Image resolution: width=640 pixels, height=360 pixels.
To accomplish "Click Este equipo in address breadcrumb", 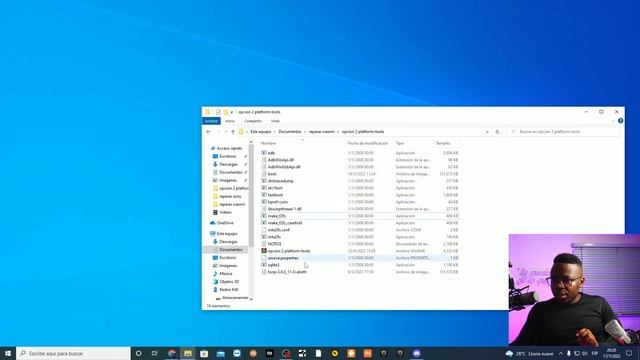I will click(x=260, y=132).
